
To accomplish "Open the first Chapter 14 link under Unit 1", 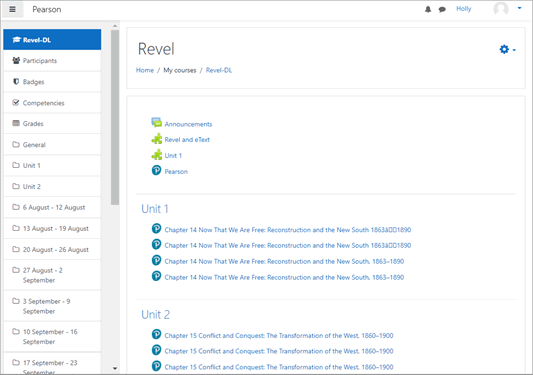I will pyautogui.click(x=288, y=230).
